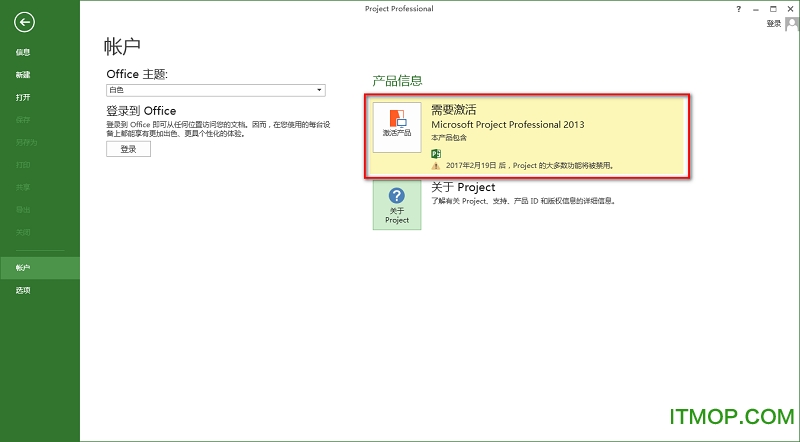Viewport: 800px width, 442px height.
Task: Click greyed 导出 (Export) sidebar entry
Action: 23,209
